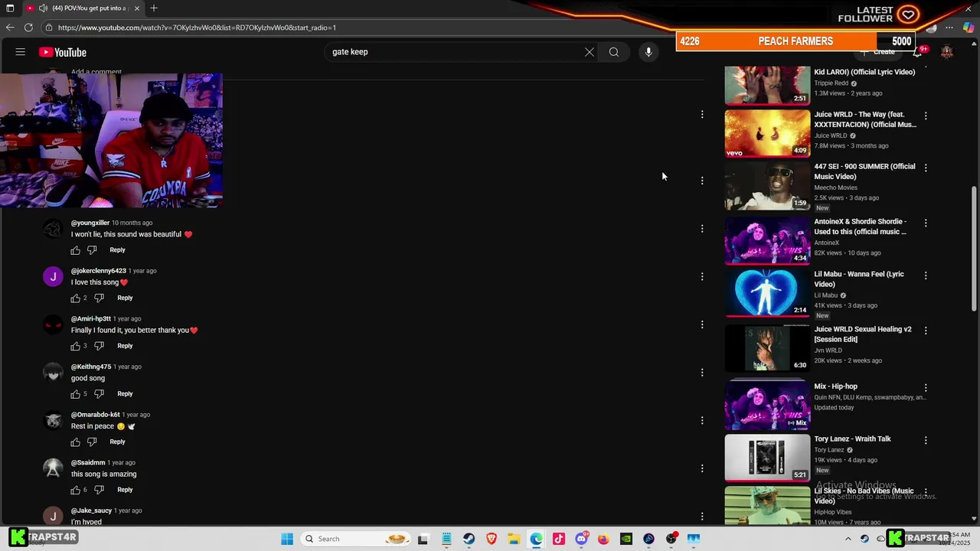Open '447 SEI - 900 SUMMER' video thumbnail

[767, 186]
